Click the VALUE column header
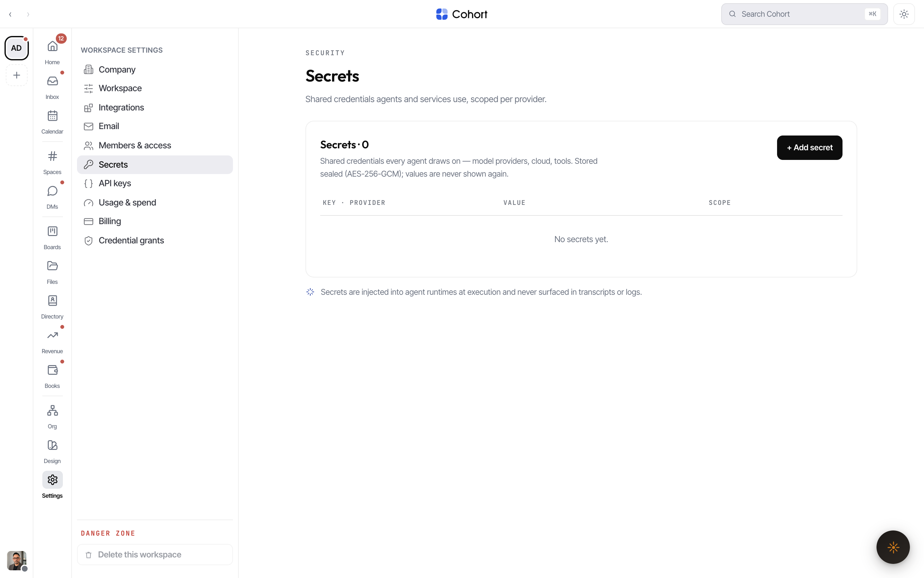Screen dimensions: 924x578 [514, 203]
